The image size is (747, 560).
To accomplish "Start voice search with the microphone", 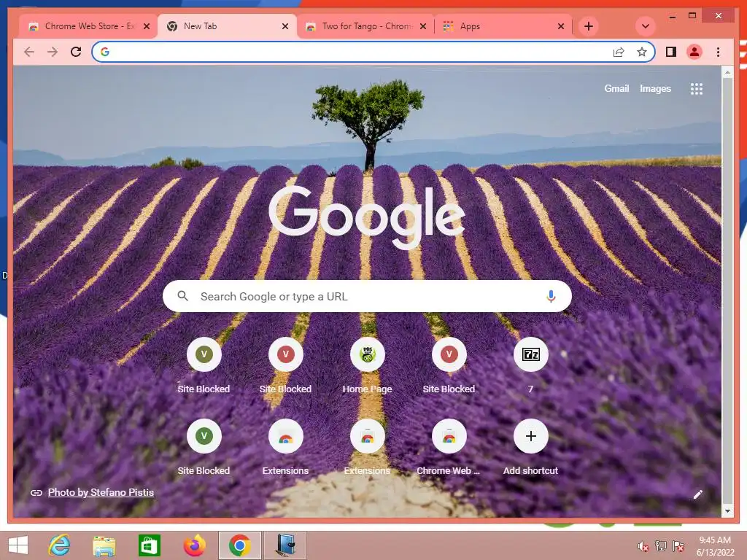I will point(551,296).
